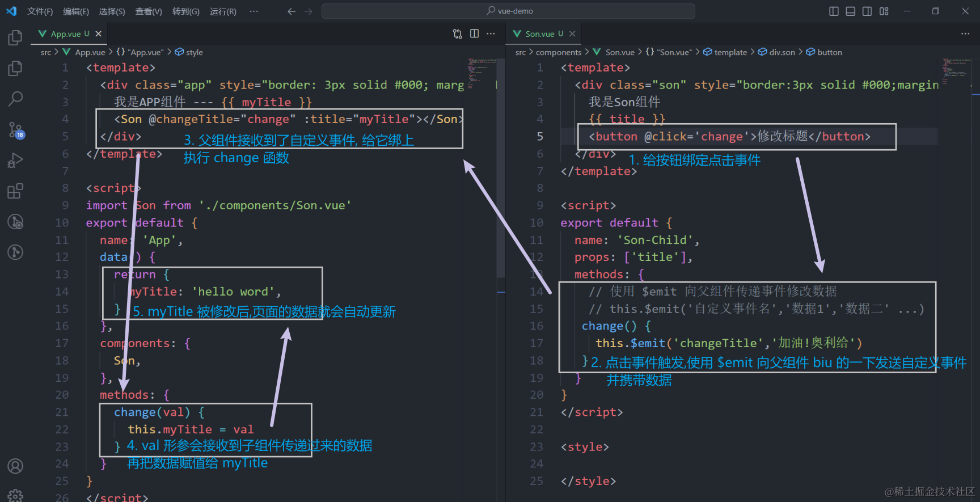Click the VS Code logo in title bar
This screenshot has width=980, height=502.
click(x=11, y=11)
